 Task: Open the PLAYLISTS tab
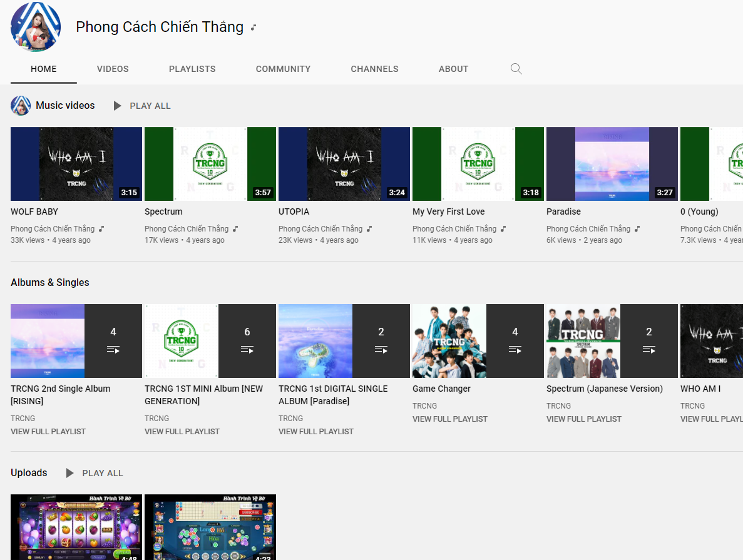point(192,69)
